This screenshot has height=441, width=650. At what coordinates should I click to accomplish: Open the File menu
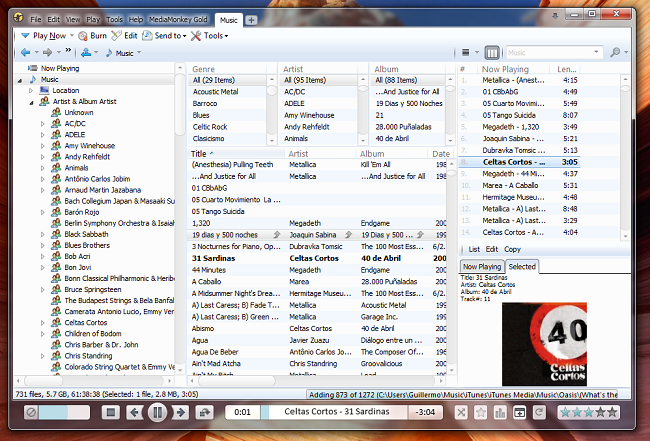click(36, 19)
